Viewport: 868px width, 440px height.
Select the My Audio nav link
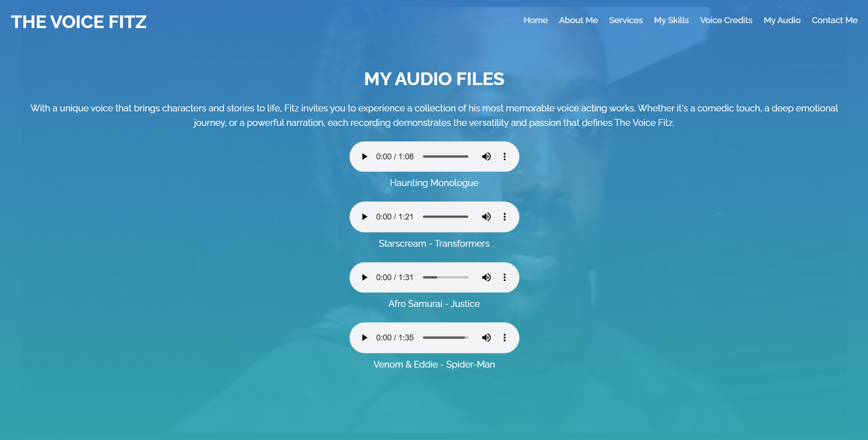tap(782, 20)
